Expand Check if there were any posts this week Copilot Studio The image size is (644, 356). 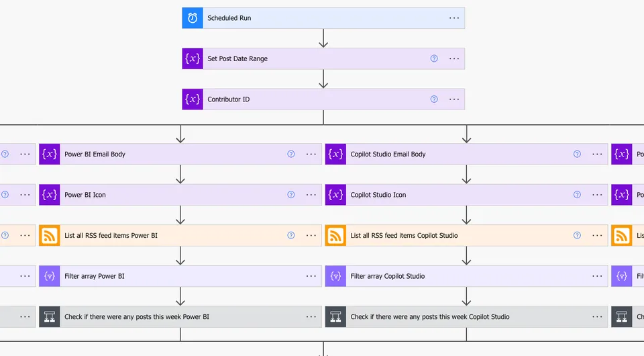[x=466, y=317]
